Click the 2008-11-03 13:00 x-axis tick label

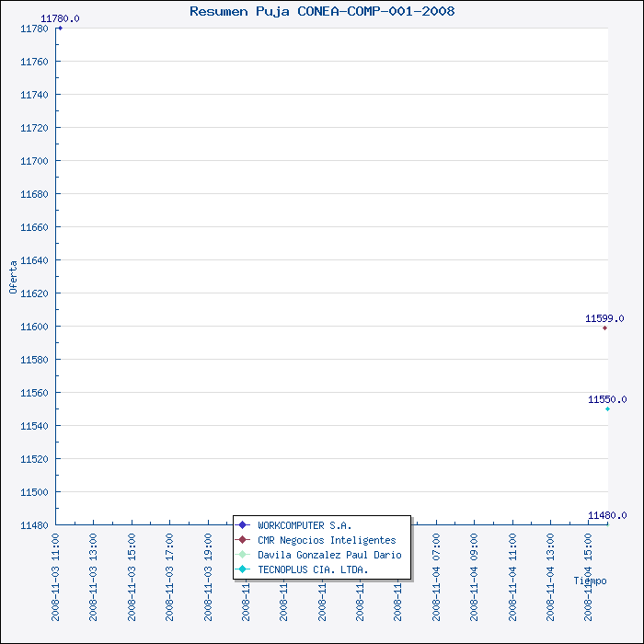94,563
